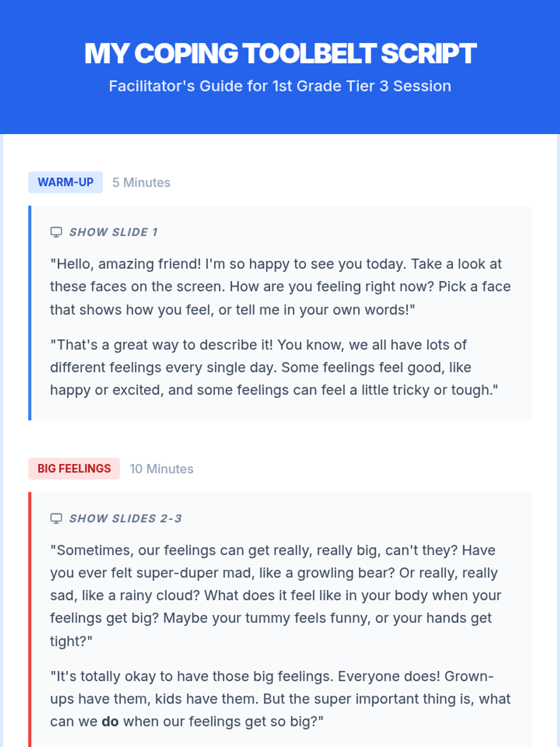The width and height of the screenshot is (560, 747).
Task: Click the "It's totally okay" paragraph
Action: tap(280, 699)
